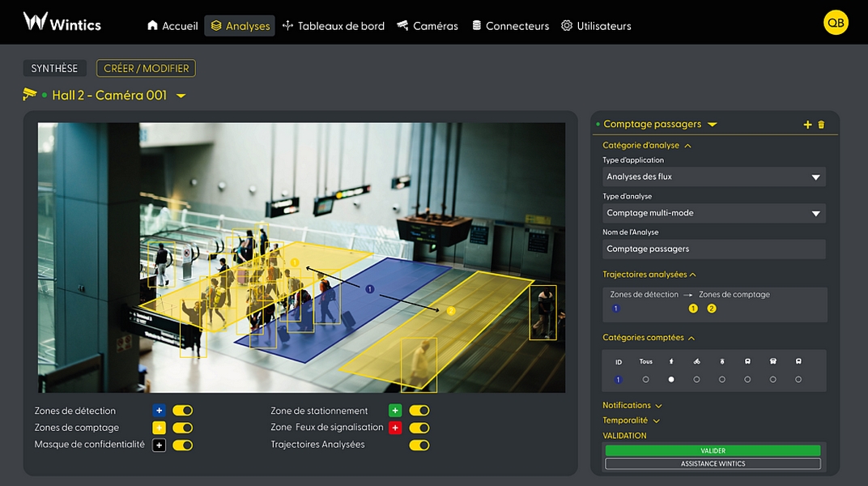Disable the Trajectoires Analysées switch
868x486 pixels.
click(x=419, y=445)
